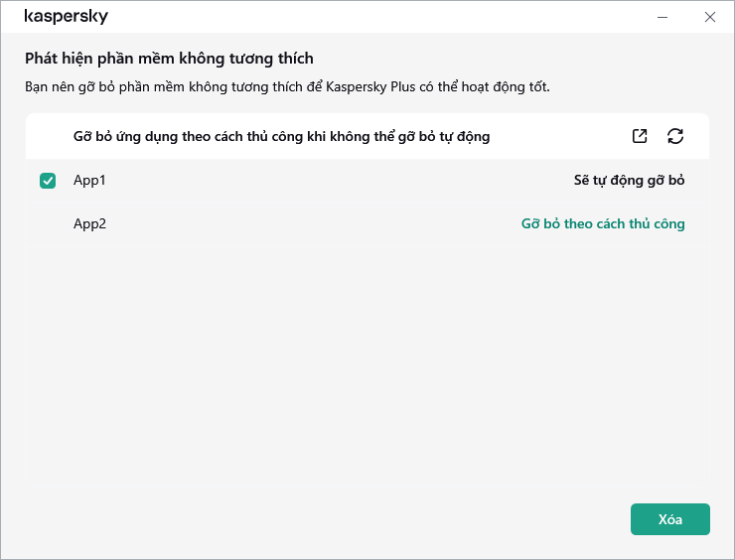This screenshot has width=735, height=560.
Task: Minimize the Kaspersky window
Action: pos(662,17)
